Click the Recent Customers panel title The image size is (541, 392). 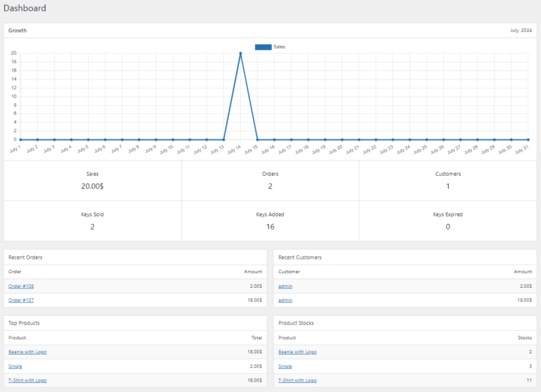(x=300, y=258)
